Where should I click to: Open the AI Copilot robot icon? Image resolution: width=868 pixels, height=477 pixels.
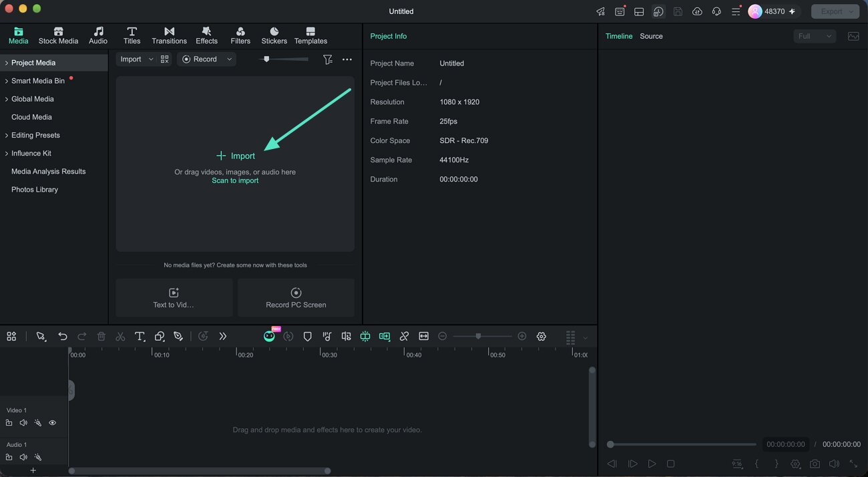pyautogui.click(x=269, y=337)
